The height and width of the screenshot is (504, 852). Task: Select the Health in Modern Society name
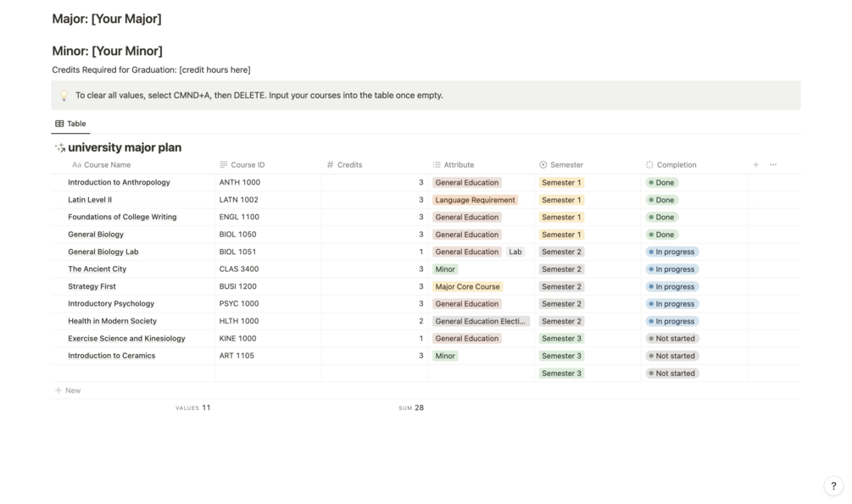[x=112, y=322]
